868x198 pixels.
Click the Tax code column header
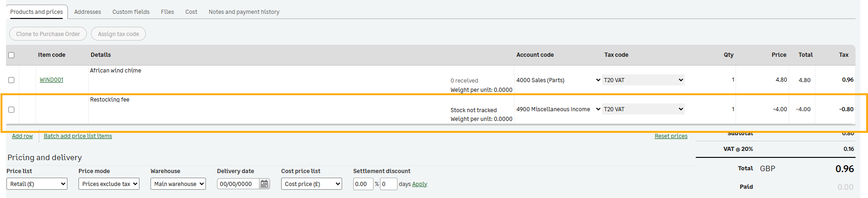point(616,55)
